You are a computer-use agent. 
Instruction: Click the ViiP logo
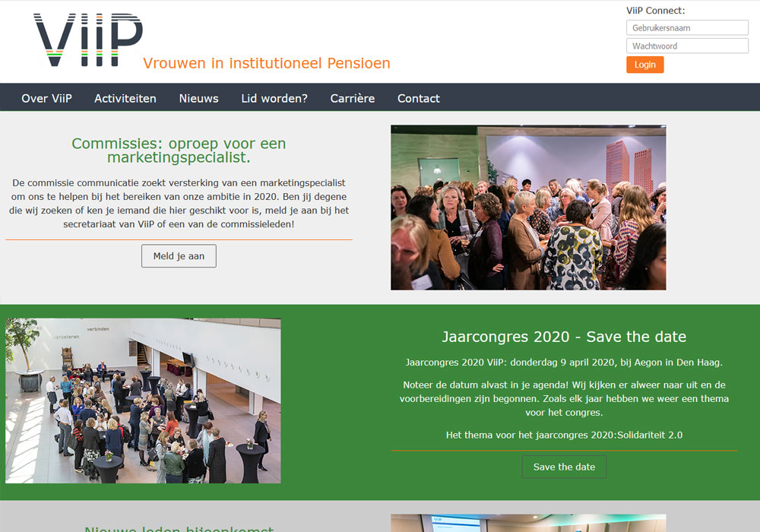point(88,40)
